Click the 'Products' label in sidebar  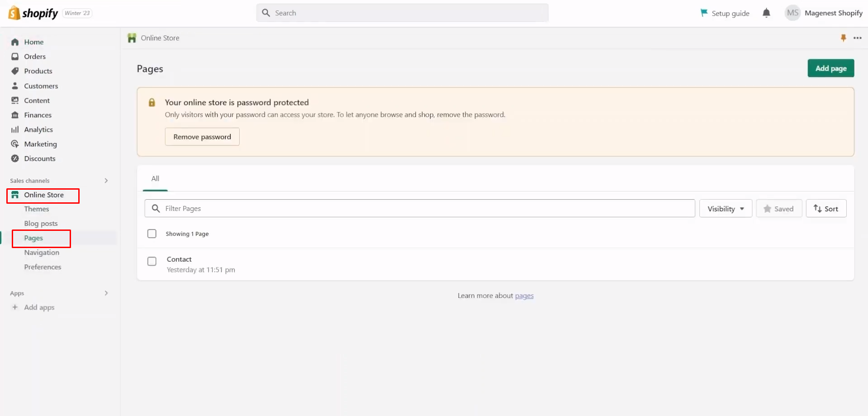(38, 71)
